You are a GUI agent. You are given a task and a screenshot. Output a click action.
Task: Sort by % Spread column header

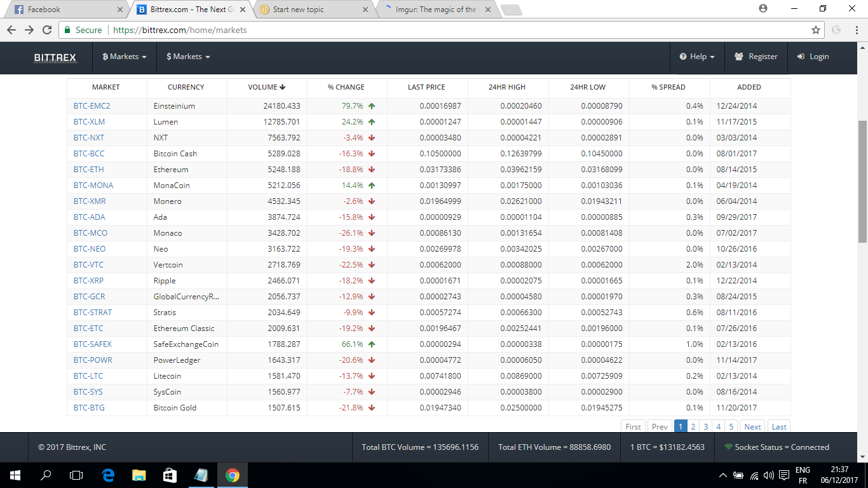(x=668, y=87)
